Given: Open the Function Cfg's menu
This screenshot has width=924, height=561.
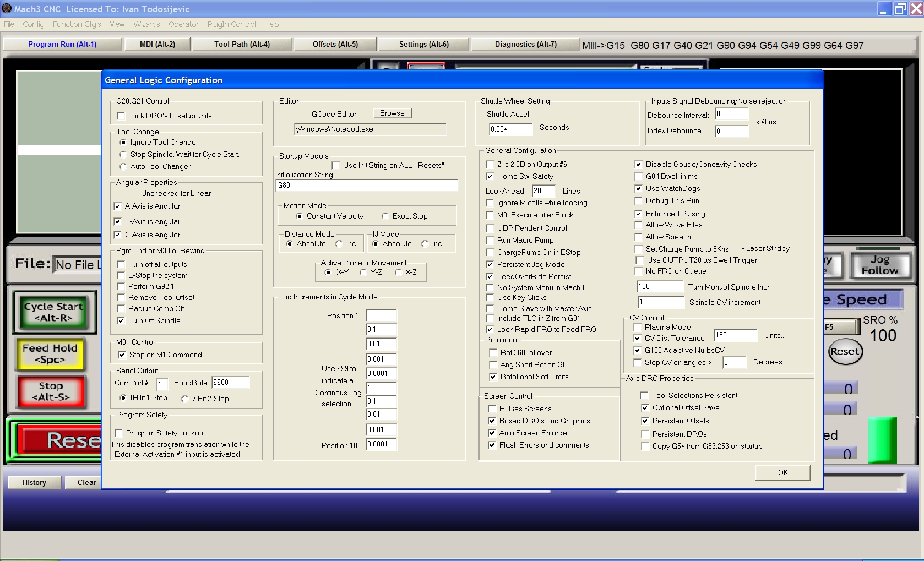Looking at the screenshot, I should point(77,24).
